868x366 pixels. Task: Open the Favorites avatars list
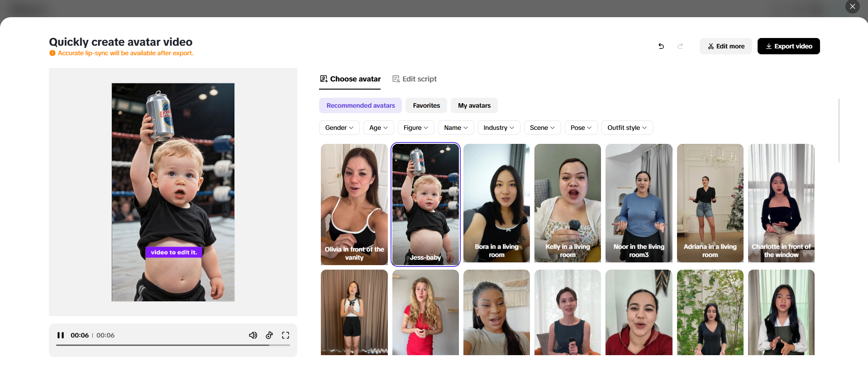(x=426, y=105)
